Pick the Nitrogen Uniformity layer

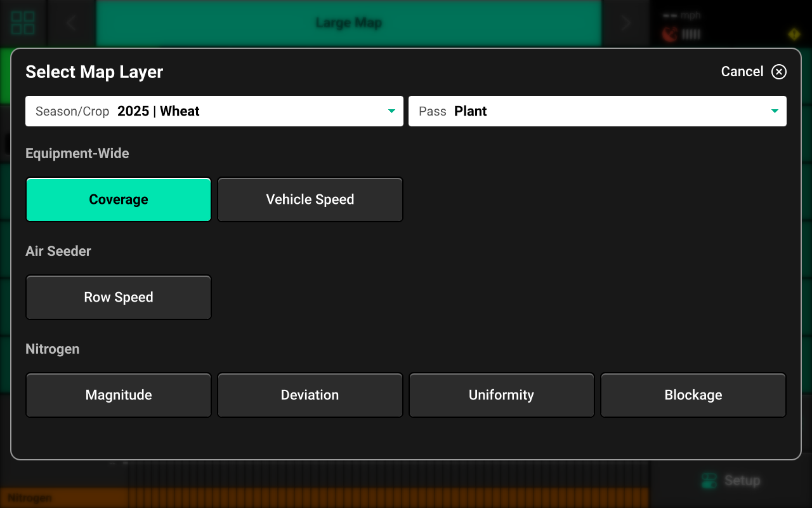502,395
